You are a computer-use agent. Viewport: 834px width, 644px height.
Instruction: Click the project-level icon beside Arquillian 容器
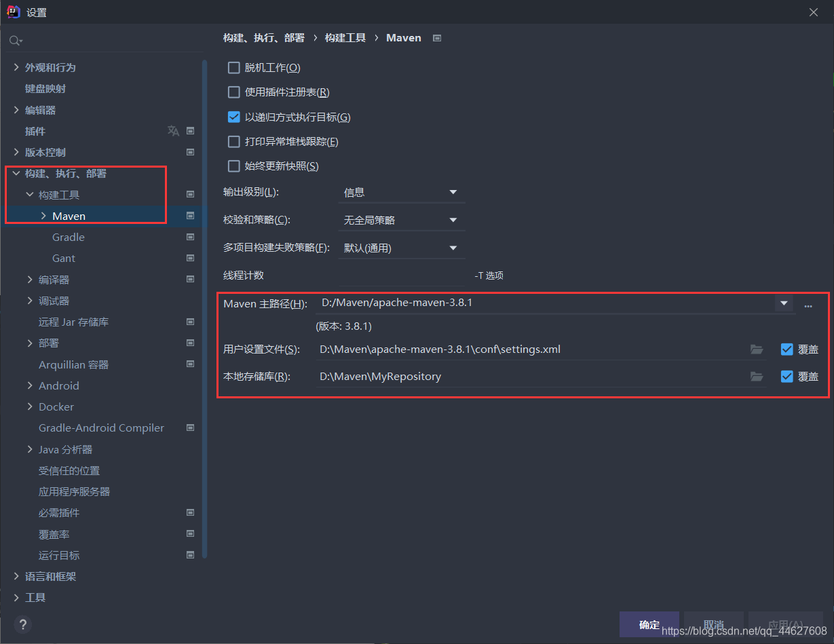point(191,364)
